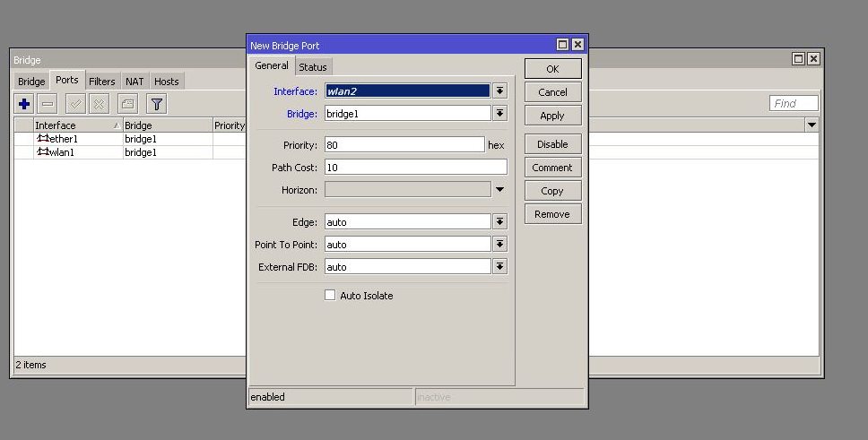Add a new bridge port with plus icon
Image resolution: width=868 pixels, height=440 pixels.
pyautogui.click(x=24, y=103)
